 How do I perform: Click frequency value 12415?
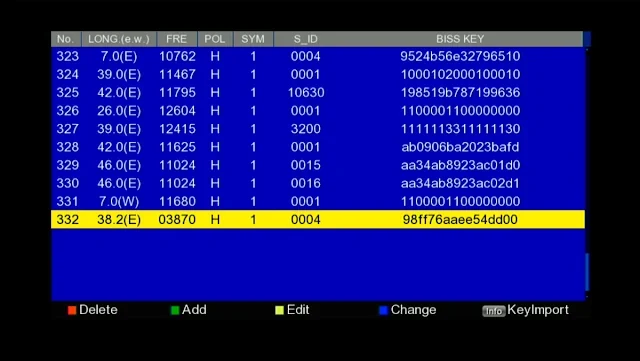click(x=177, y=129)
